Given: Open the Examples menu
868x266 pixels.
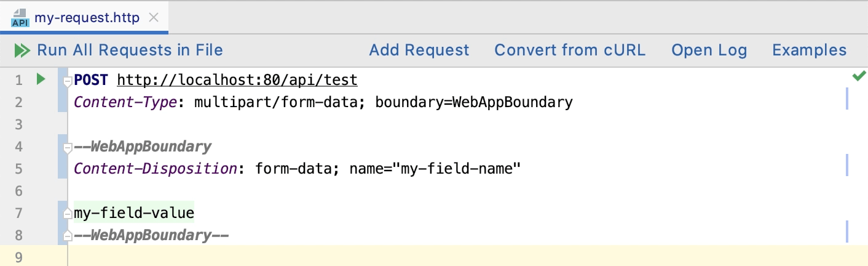Looking at the screenshot, I should click(x=809, y=50).
